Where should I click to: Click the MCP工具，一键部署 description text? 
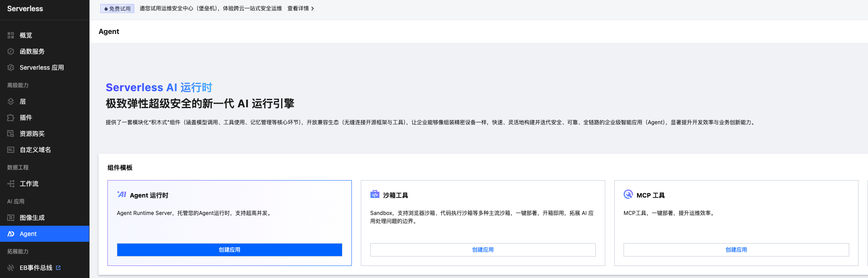point(670,213)
